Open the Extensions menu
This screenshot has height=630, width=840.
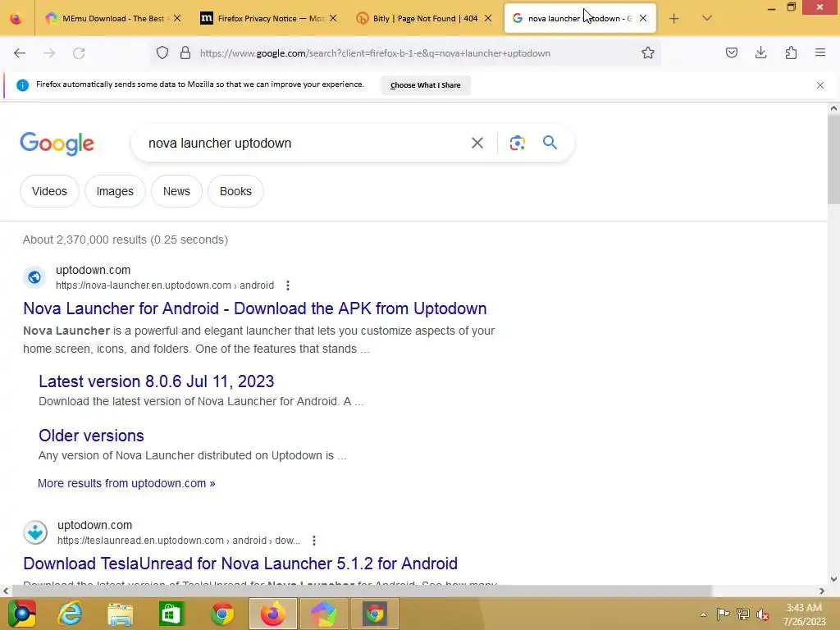point(791,53)
